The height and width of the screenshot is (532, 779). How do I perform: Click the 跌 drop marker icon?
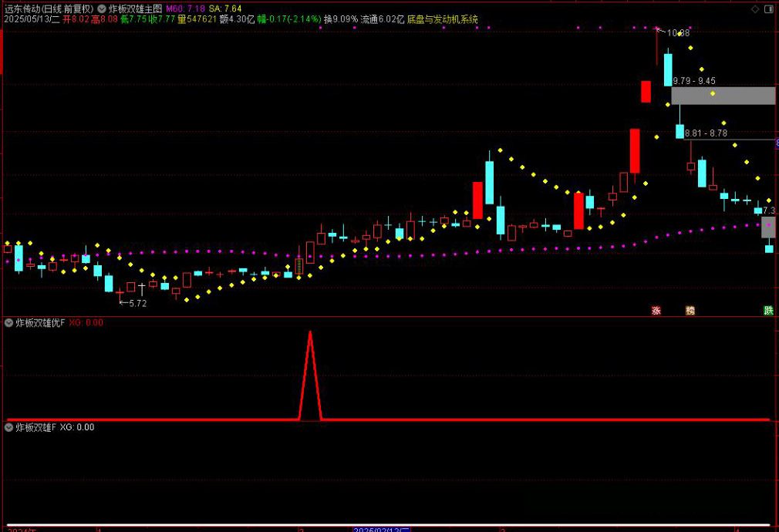768,311
